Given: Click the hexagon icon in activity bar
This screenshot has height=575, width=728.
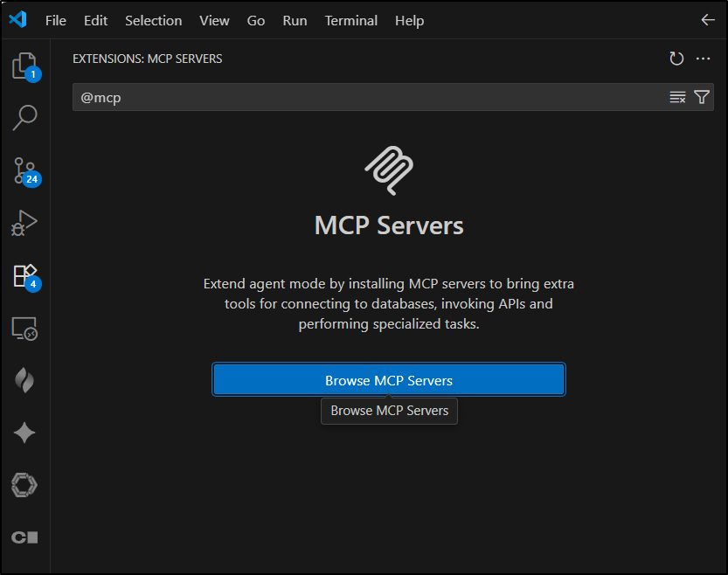Looking at the screenshot, I should [24, 485].
